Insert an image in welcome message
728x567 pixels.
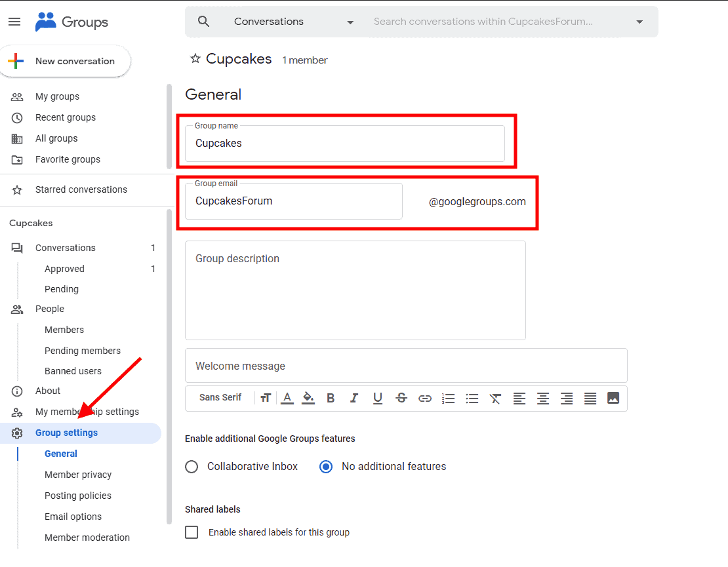[x=613, y=398]
